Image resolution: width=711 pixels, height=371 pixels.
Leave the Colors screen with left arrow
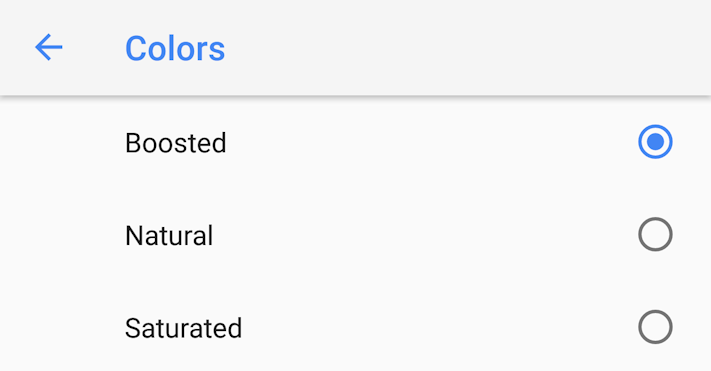point(49,47)
